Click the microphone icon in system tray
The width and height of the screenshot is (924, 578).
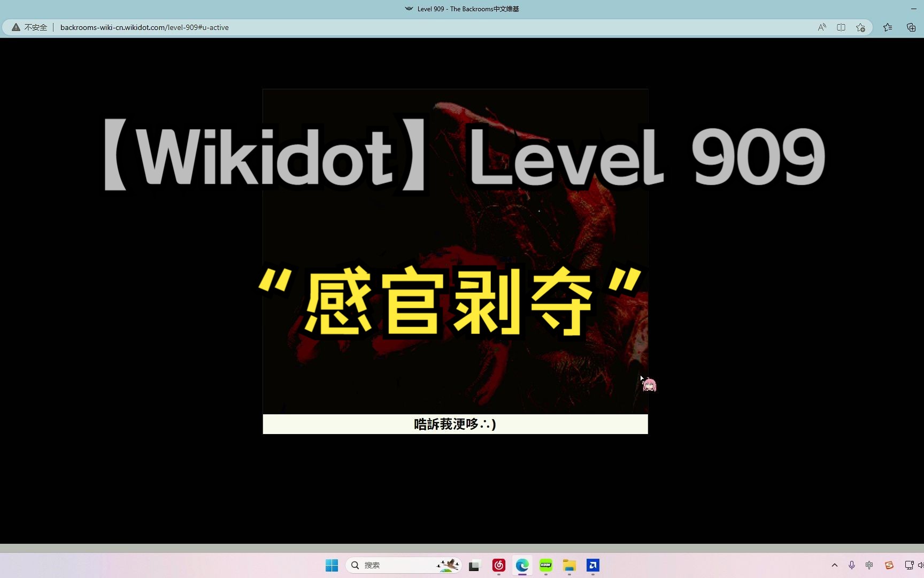pos(852,565)
